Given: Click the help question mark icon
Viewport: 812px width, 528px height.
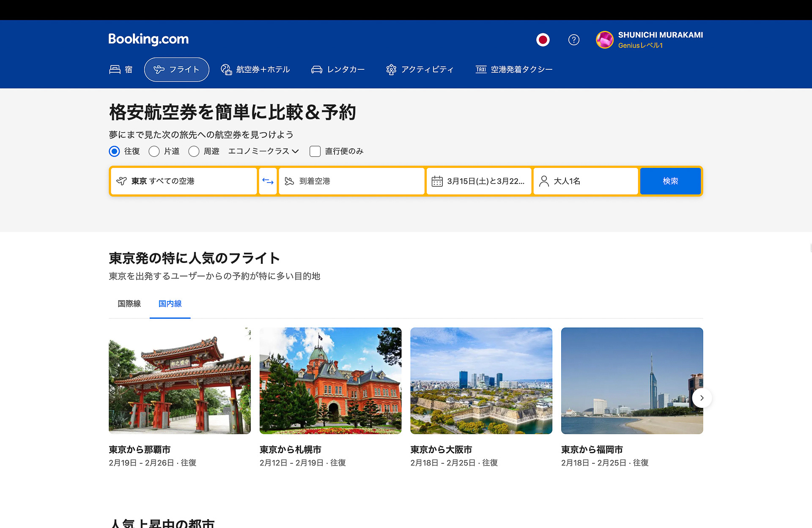Looking at the screenshot, I should coord(573,40).
